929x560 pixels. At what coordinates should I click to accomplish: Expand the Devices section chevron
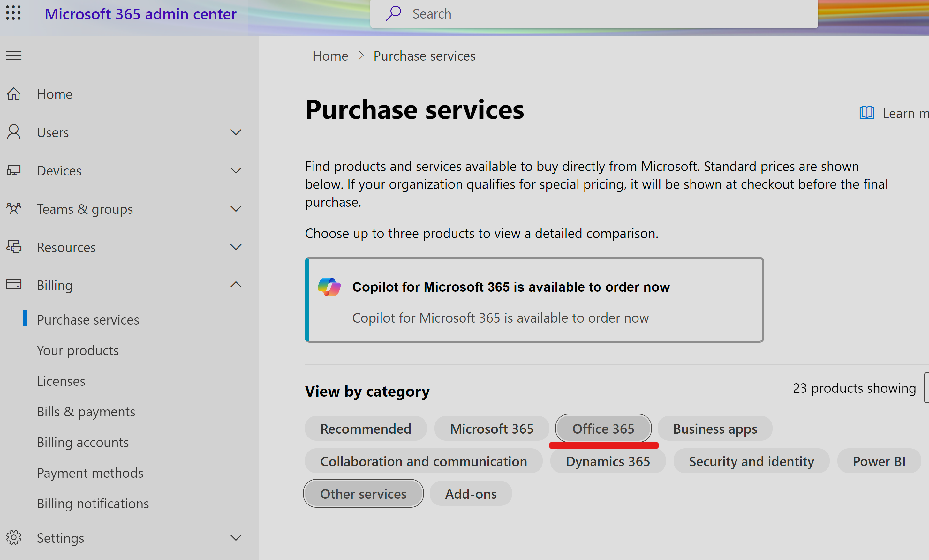click(x=236, y=170)
